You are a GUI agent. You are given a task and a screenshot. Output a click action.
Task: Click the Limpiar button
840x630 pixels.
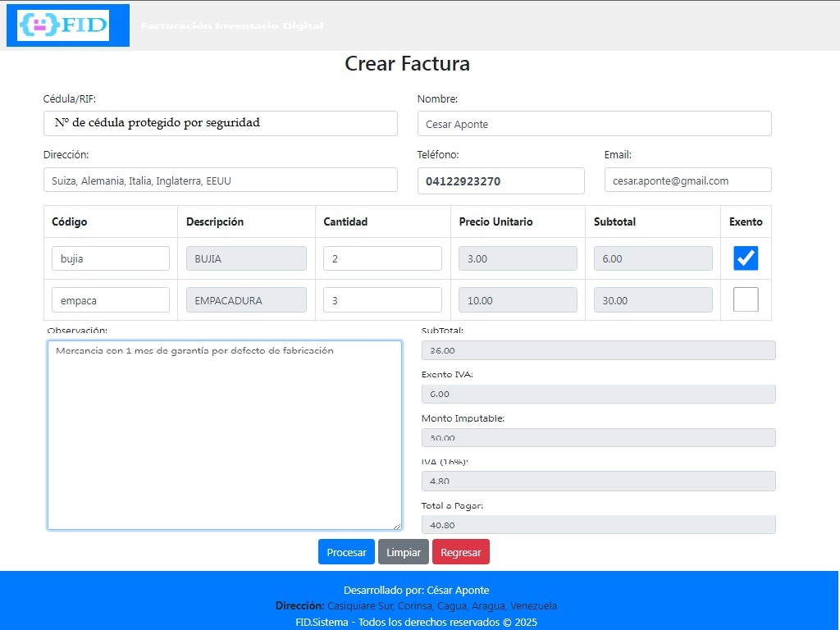[403, 552]
